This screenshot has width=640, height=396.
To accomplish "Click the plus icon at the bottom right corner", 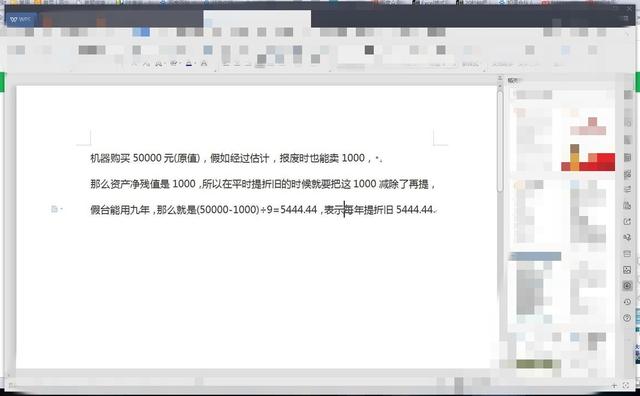I will (x=614, y=385).
